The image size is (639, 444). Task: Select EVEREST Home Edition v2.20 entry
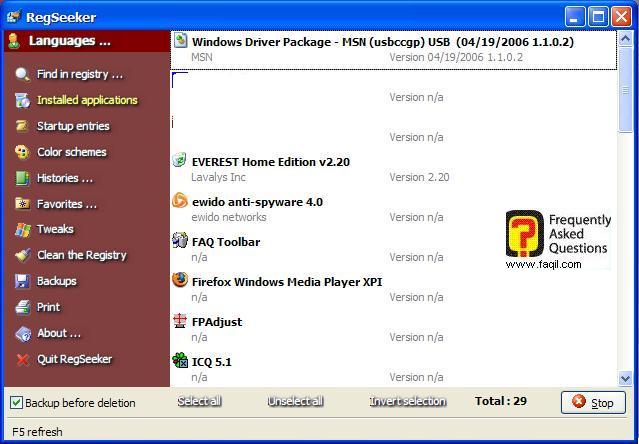click(x=270, y=162)
